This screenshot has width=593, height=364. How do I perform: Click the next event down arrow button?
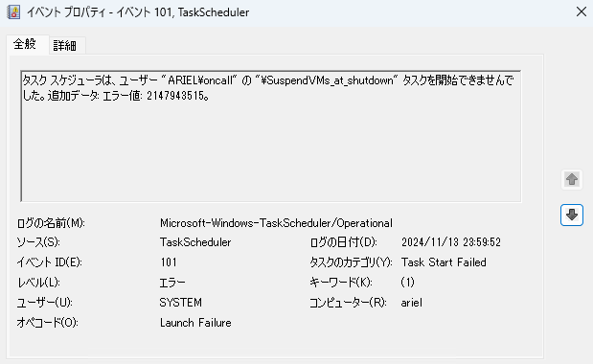(571, 215)
